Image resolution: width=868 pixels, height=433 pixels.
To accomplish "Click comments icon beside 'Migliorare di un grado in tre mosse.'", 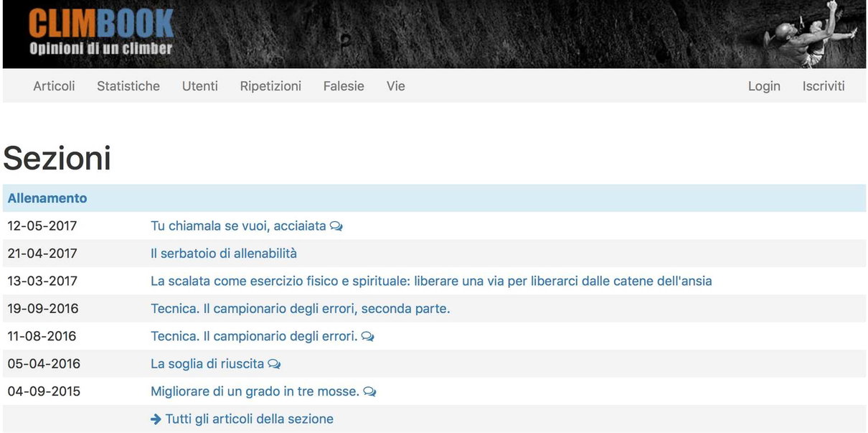I will coord(370,391).
